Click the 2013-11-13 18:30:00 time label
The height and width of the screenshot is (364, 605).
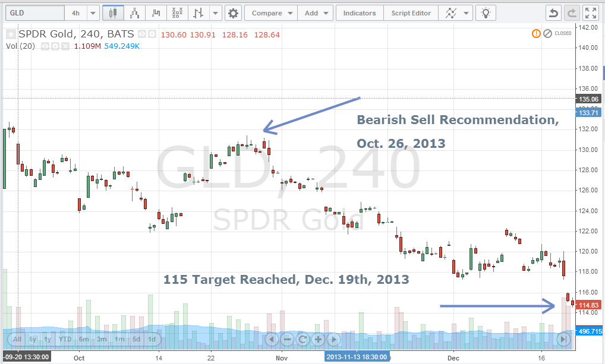click(x=357, y=357)
